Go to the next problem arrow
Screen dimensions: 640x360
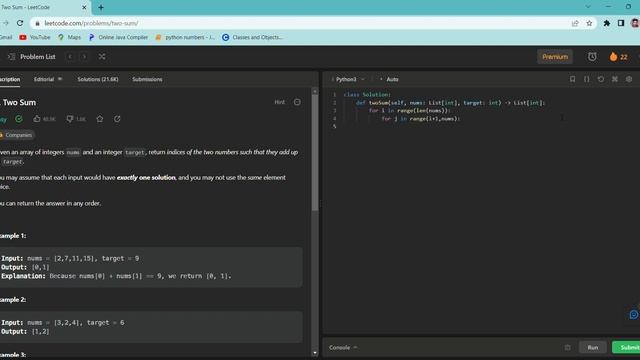point(84,57)
